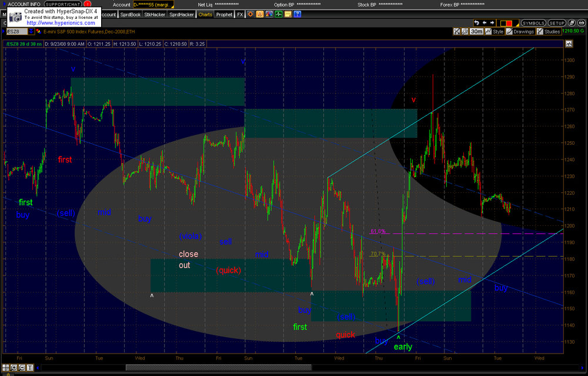Click the '(viola)' chart annotation
Screen dimensions: 588x376
click(x=191, y=236)
